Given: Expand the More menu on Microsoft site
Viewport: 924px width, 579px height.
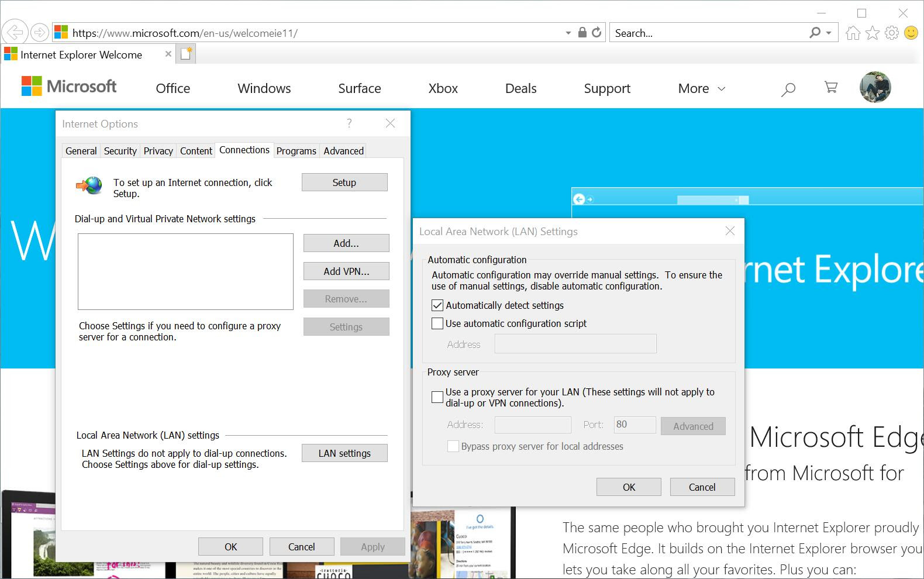Looking at the screenshot, I should click(x=701, y=88).
